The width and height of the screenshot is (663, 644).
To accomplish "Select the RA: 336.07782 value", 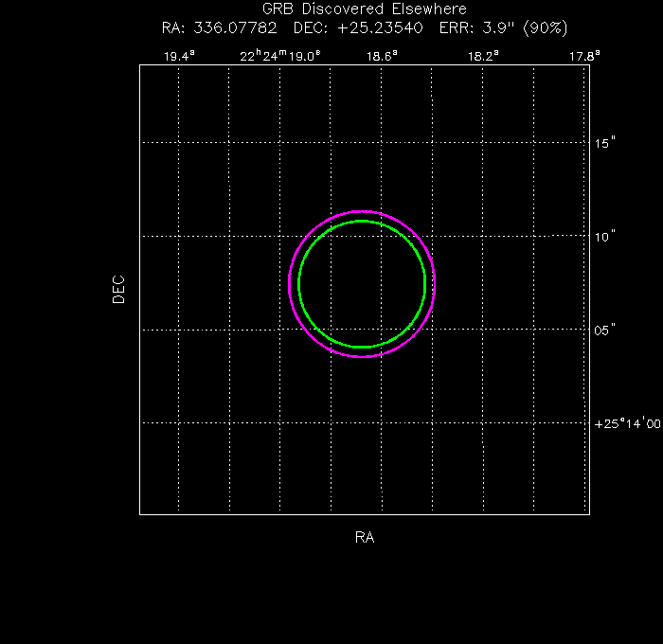I will click(219, 28).
